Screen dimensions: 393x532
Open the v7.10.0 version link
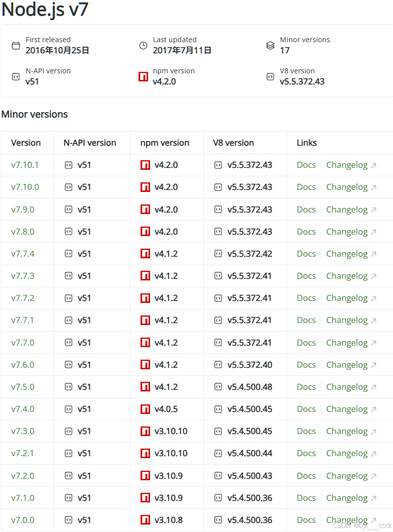[x=25, y=187]
